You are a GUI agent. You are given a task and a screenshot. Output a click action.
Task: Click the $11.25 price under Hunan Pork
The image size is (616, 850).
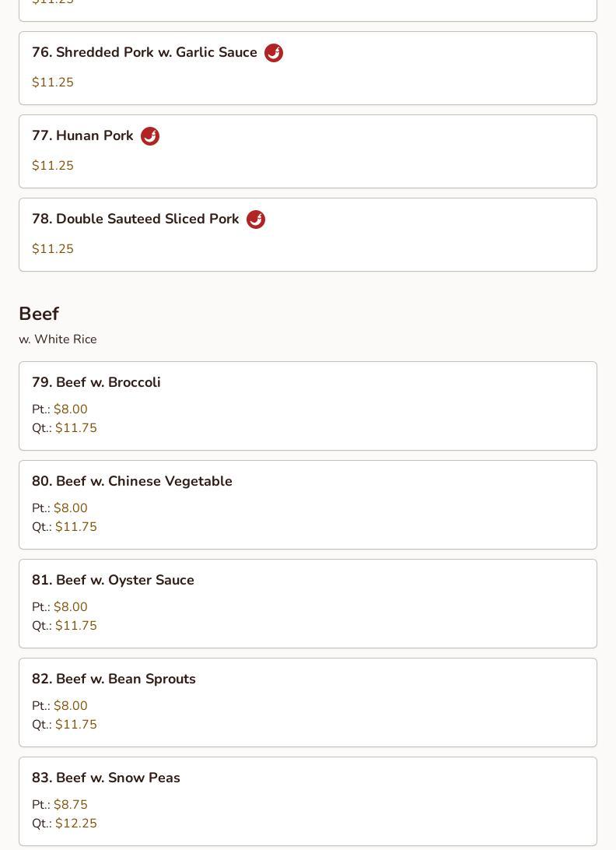(53, 166)
